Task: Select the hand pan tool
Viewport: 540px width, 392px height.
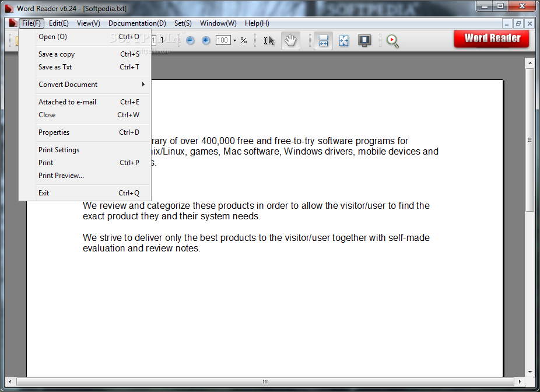Action: pos(290,41)
